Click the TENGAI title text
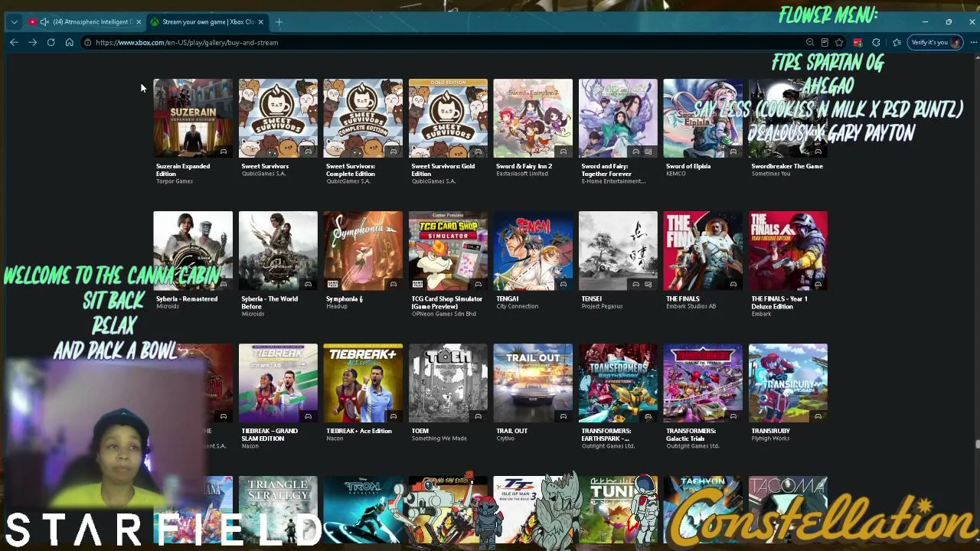The image size is (980, 551). tap(507, 298)
